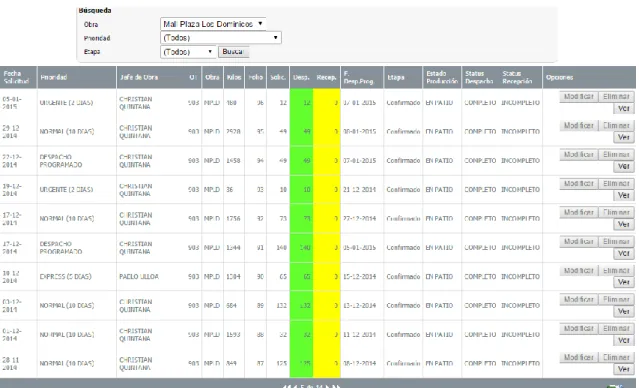The width and height of the screenshot is (639, 388).
Task: Modify the 19-12-2014 urgent request
Action: [578, 183]
